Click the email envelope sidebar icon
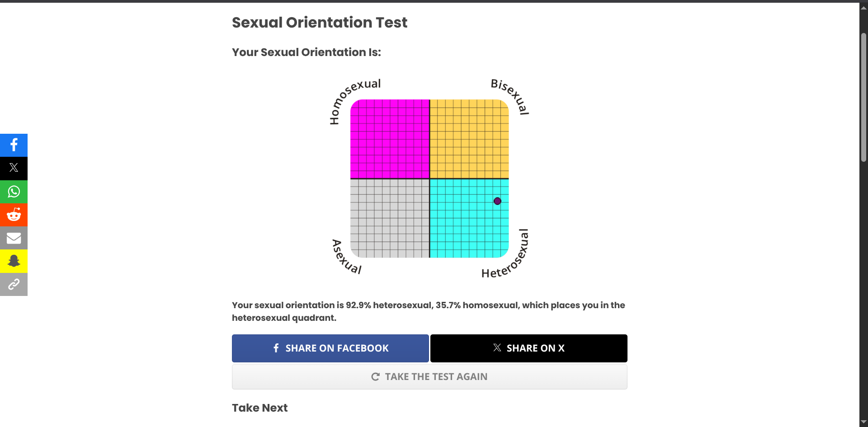868x427 pixels. 14,238
